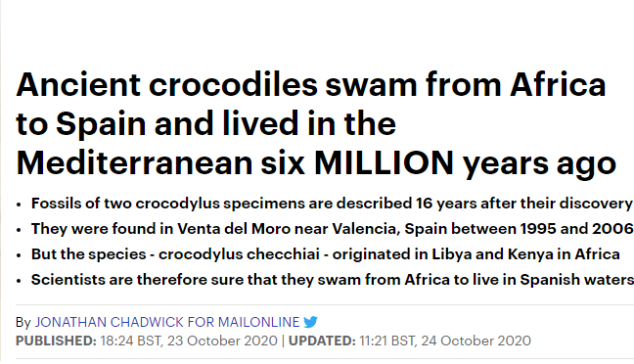This screenshot has height=364, width=634.
Task: Select the published timestamp 18:24 BST, 23 October
Action: [189, 341]
